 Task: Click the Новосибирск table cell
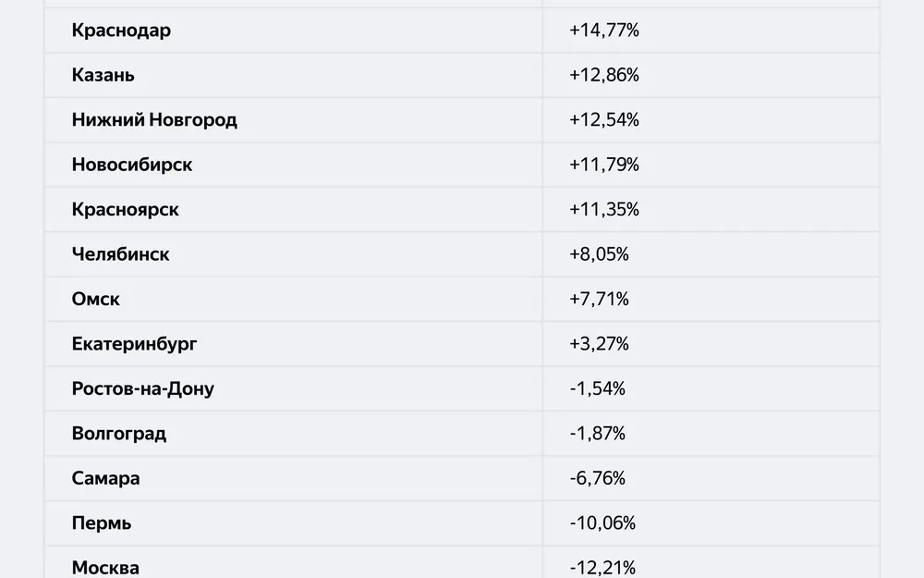(x=132, y=165)
